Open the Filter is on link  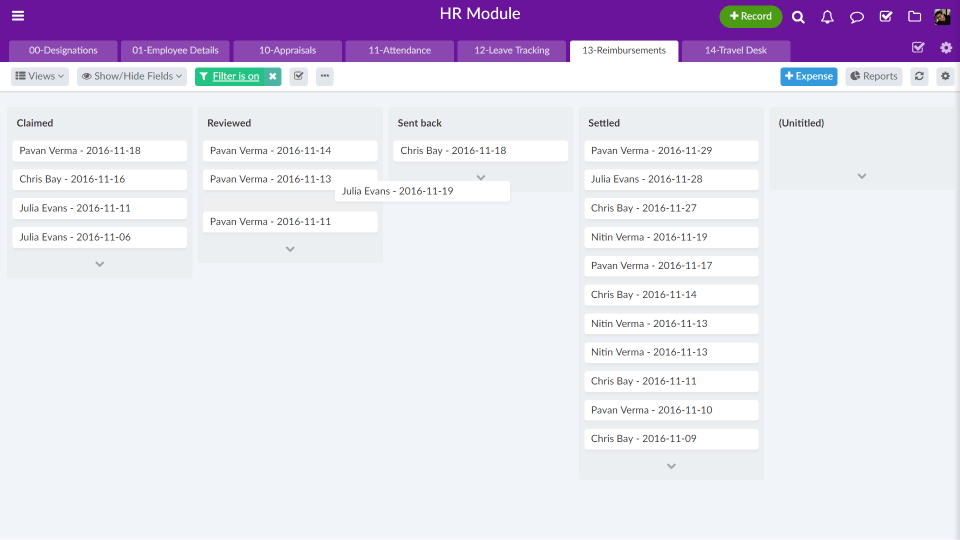(236, 77)
